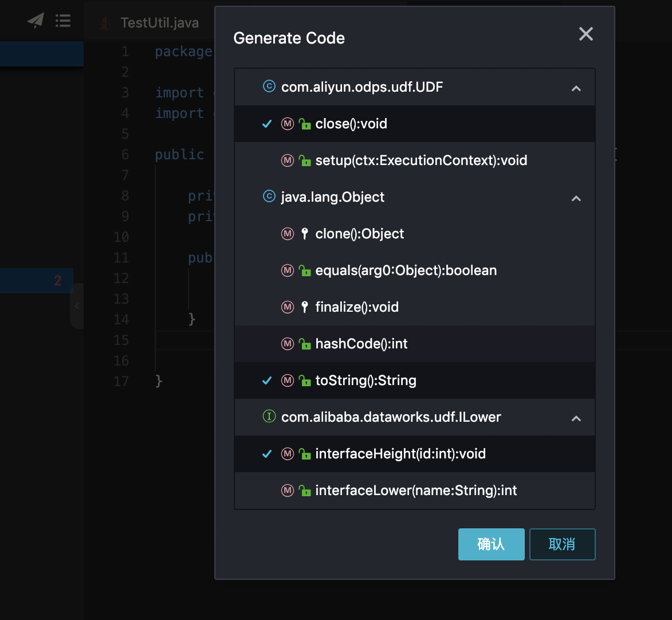The width and height of the screenshot is (672, 620).
Task: Deselect interfaceHeight(id:int):void method
Action: 267,454
